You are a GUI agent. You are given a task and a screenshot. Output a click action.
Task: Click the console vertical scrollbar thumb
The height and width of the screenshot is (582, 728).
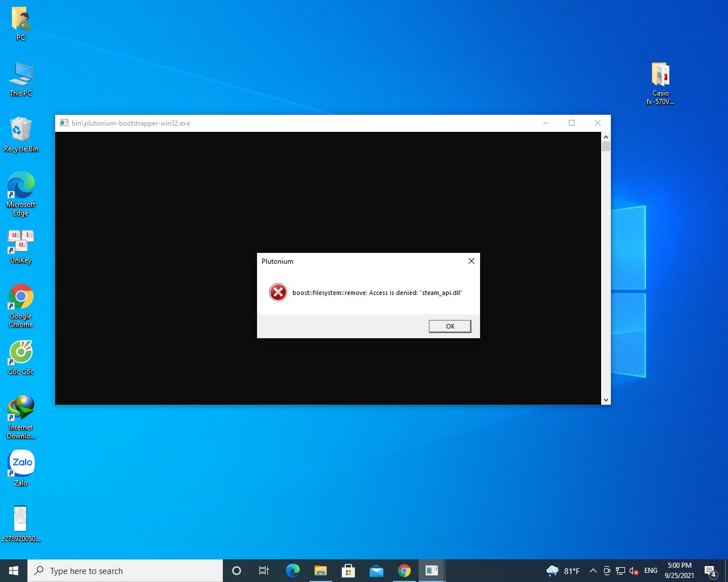click(606, 147)
